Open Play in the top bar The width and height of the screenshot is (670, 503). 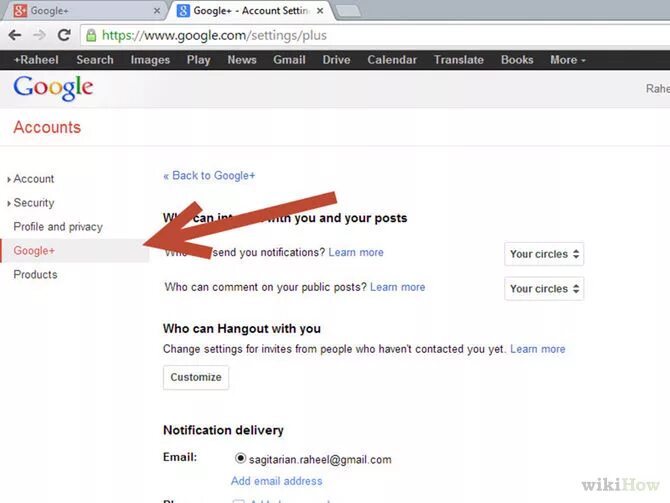coord(198,60)
